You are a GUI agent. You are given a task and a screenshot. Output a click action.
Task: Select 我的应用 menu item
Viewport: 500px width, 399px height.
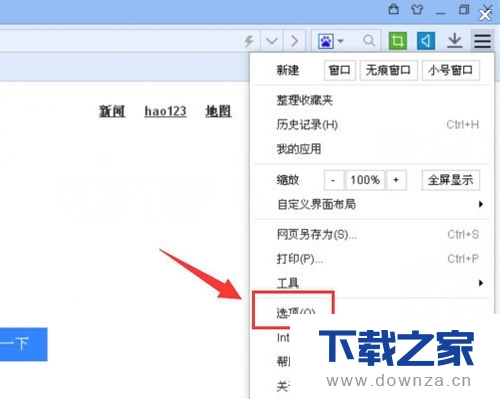point(372,149)
